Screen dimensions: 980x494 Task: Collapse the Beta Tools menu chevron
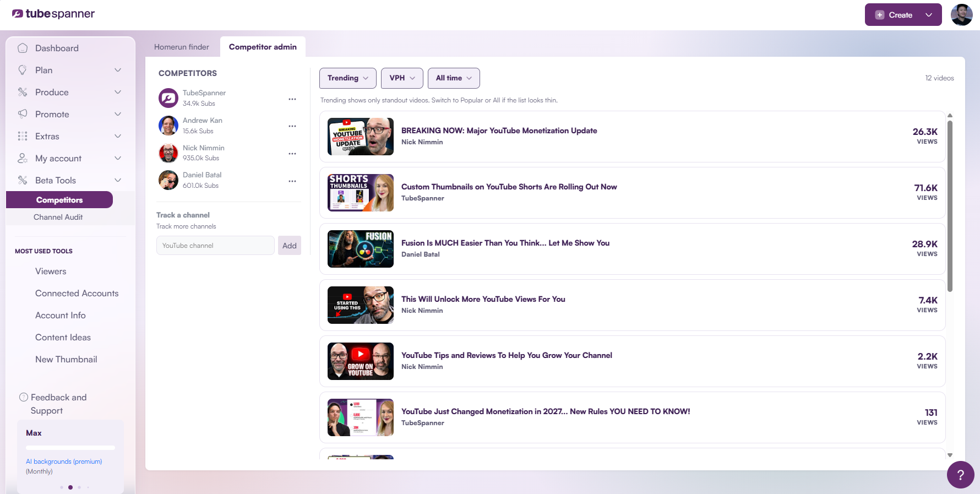(118, 180)
